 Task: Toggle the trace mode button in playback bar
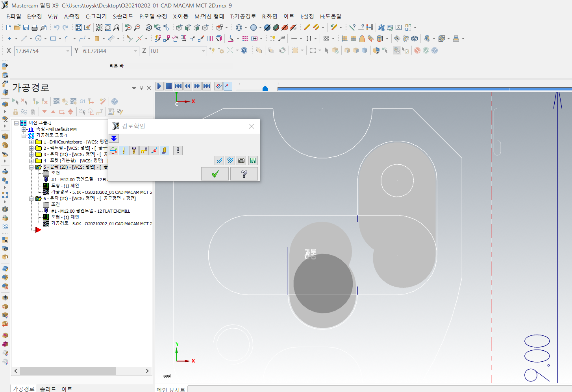[x=218, y=86]
